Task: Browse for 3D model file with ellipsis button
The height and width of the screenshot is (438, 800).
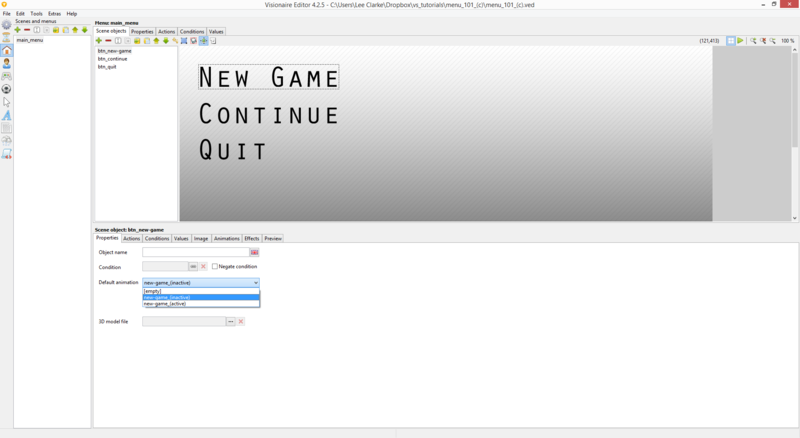Action: click(x=230, y=322)
